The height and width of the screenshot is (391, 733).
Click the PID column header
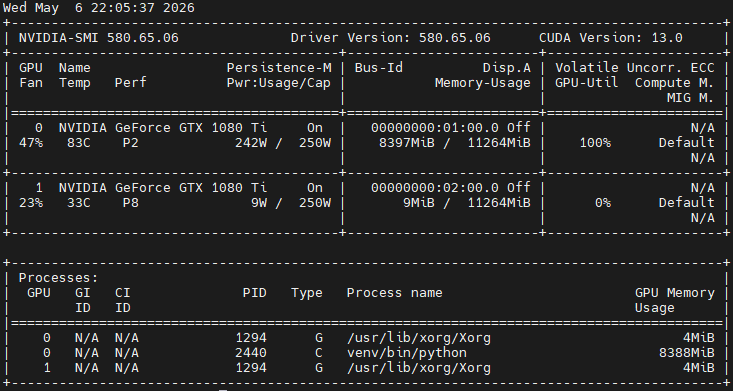tap(255, 293)
